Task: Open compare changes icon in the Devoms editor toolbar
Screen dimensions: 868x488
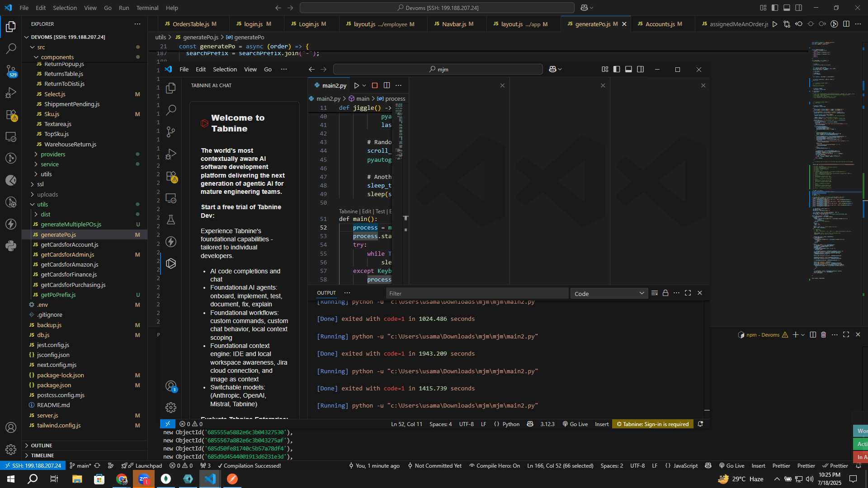Action: (x=787, y=24)
